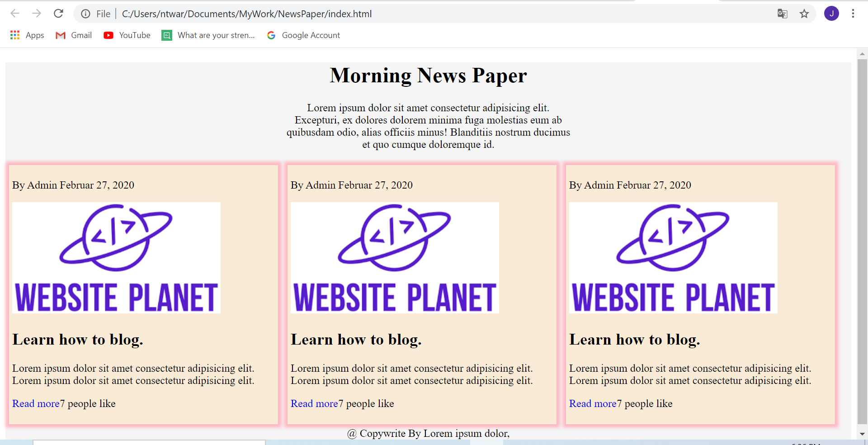The image size is (868, 445).
Task: Click the Google Account bookmark icon
Action: tap(271, 35)
